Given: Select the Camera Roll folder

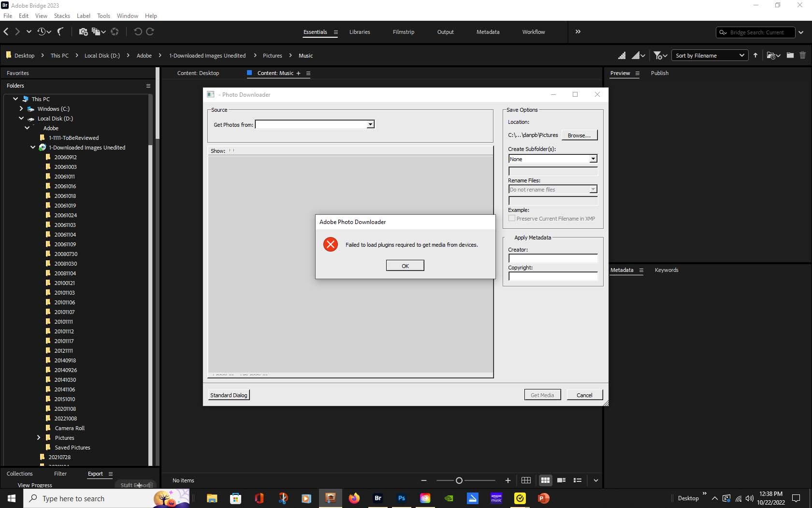Looking at the screenshot, I should coord(70,428).
